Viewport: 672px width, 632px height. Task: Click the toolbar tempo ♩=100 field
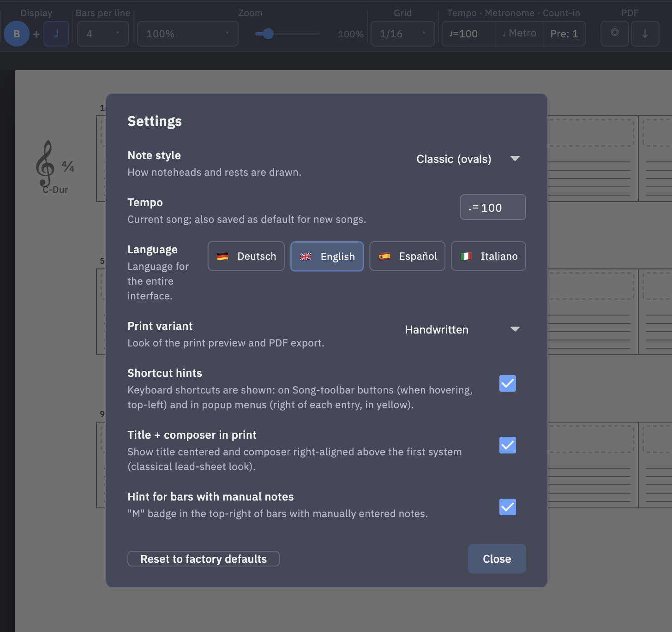coord(468,34)
